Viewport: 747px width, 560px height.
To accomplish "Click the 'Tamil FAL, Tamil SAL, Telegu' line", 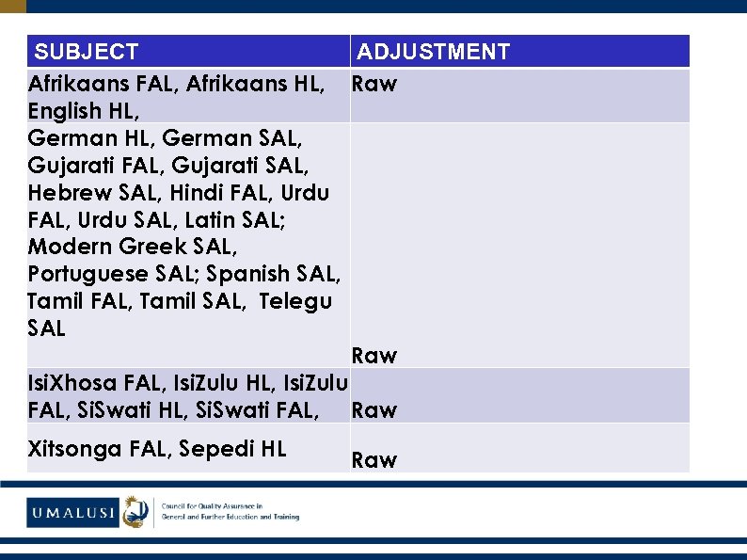I will 180,301.
